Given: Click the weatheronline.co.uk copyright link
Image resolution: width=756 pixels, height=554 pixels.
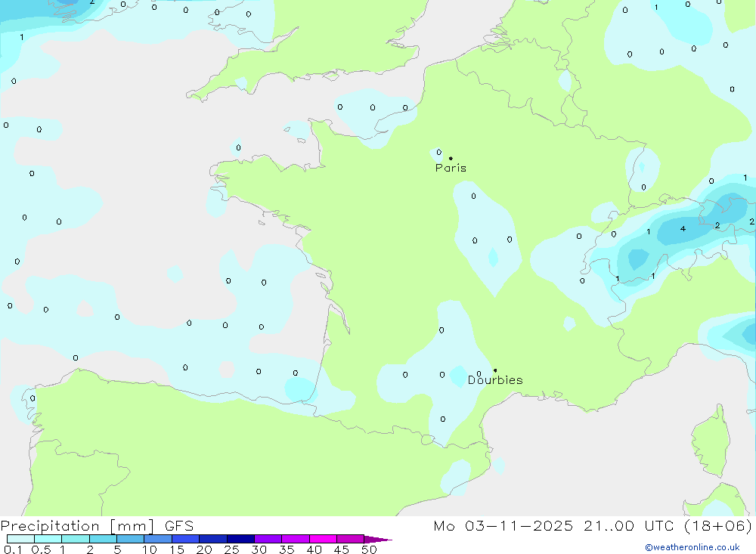Looking at the screenshot, I should [692, 547].
